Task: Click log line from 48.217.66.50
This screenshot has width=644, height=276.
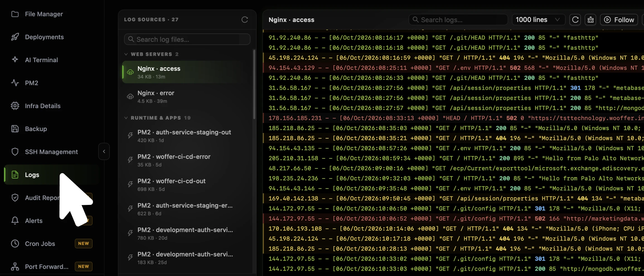Action: (x=454, y=168)
